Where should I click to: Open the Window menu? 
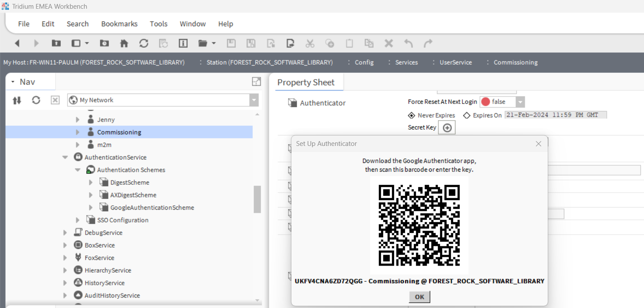(193, 24)
